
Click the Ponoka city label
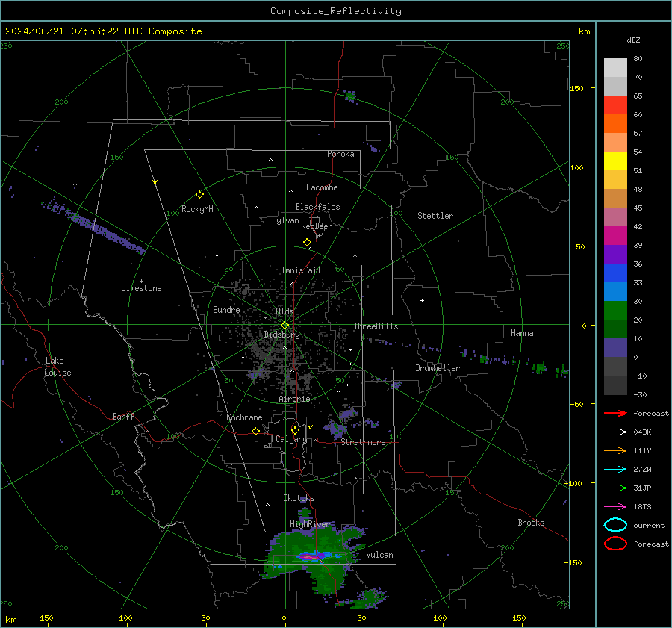340,154
